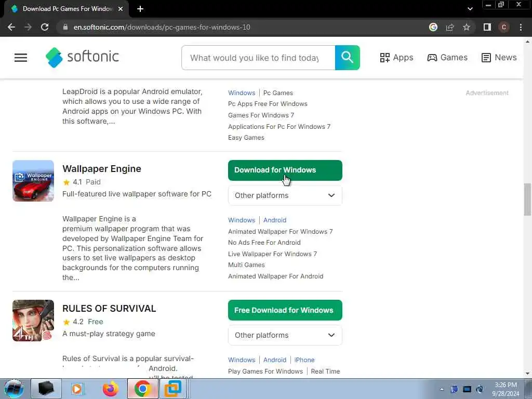
Task: Click Live Wallpaper For Windows 7
Action: click(272, 254)
